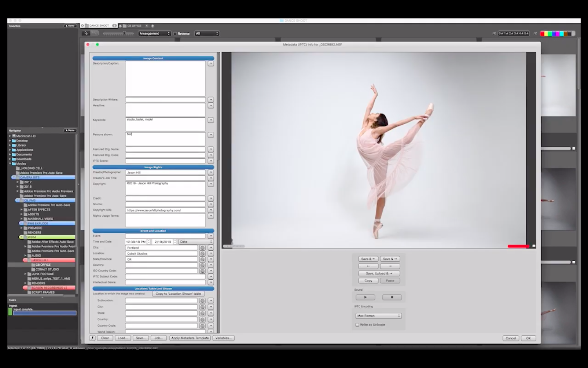Open the Arrangement sort dropdown
Image resolution: width=588 pixels, height=368 pixels.
[154, 34]
